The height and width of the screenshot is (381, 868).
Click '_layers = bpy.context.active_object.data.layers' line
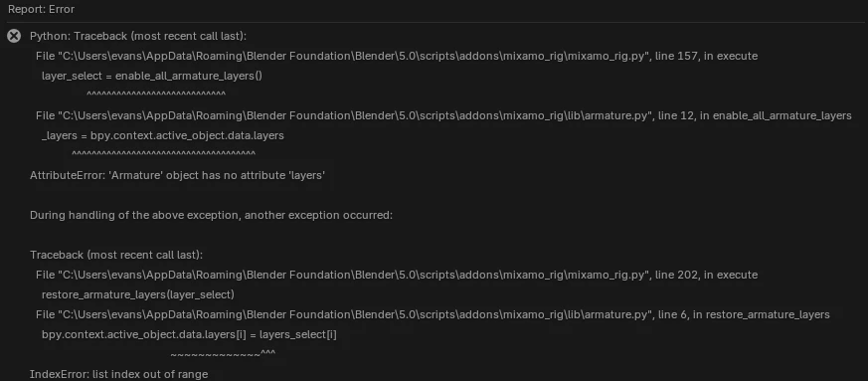163,135
